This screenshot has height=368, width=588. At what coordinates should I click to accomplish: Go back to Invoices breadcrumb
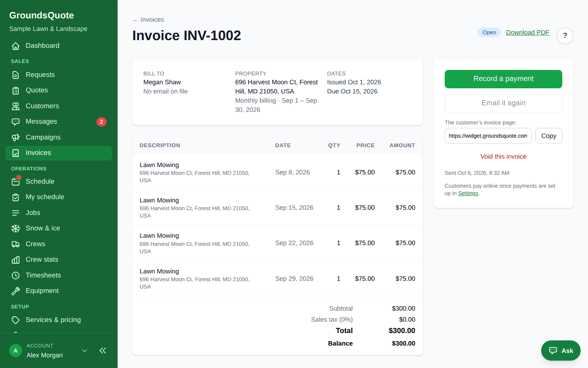click(148, 20)
